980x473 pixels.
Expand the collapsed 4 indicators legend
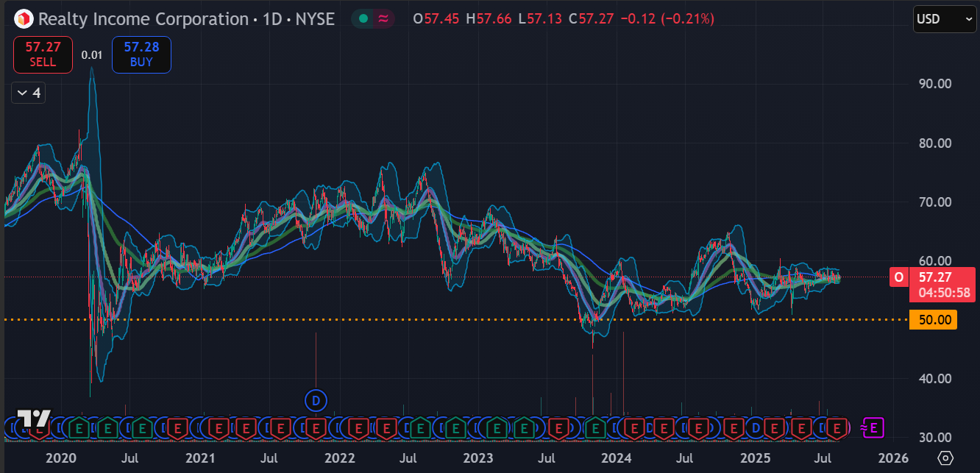pos(29,93)
